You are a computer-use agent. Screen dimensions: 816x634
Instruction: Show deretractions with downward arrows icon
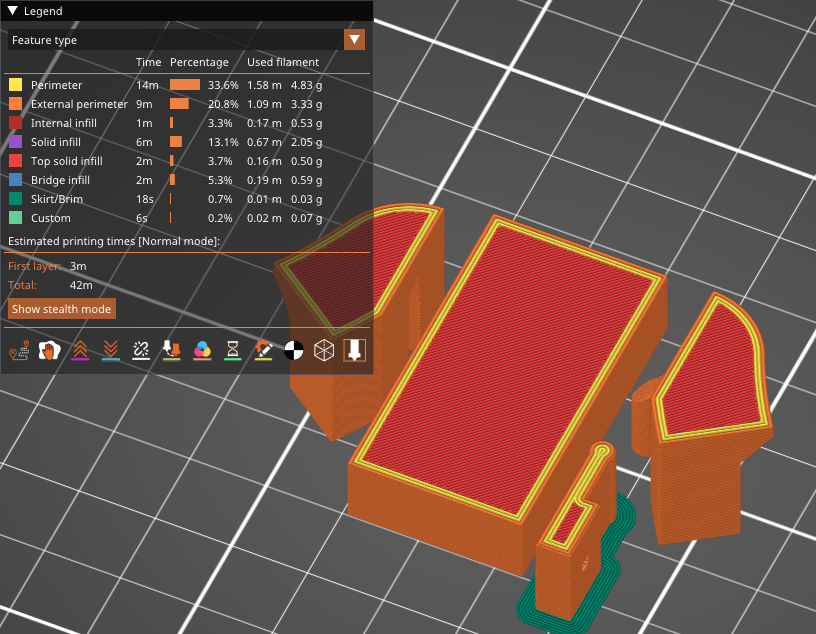(x=111, y=350)
